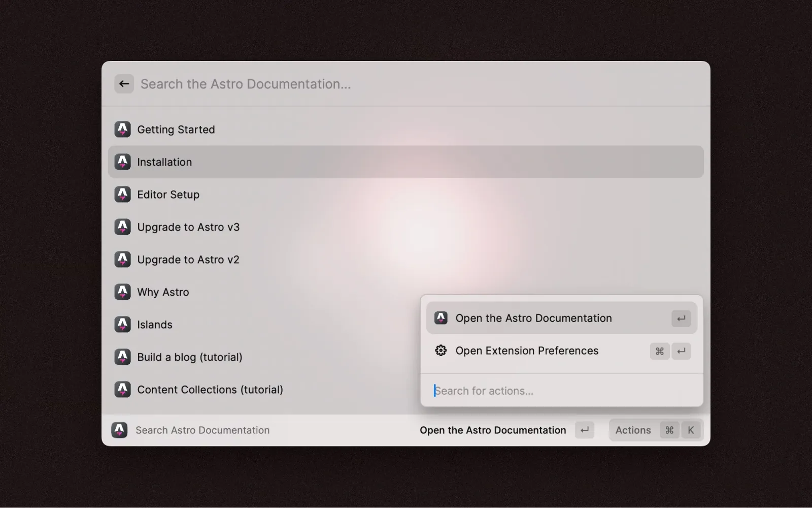This screenshot has height=508, width=812.
Task: Choose Upgrade to Astro v2 from the list
Action: [188, 260]
